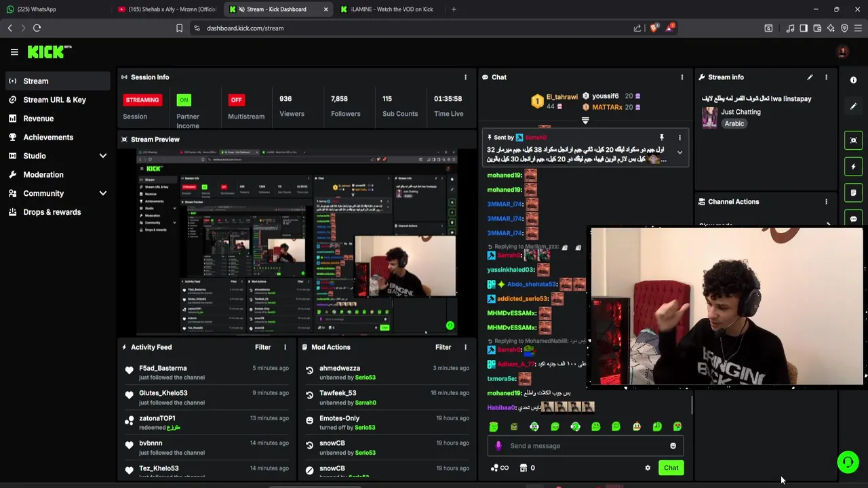868x488 pixels.
Task: Switch to WhatsApp browser tab
Action: (x=55, y=9)
